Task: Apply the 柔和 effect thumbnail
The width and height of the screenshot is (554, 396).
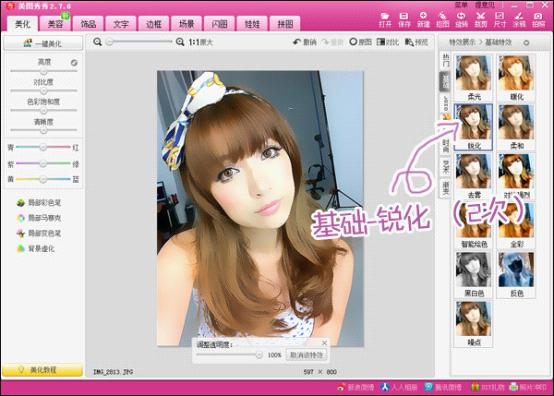Action: click(516, 127)
